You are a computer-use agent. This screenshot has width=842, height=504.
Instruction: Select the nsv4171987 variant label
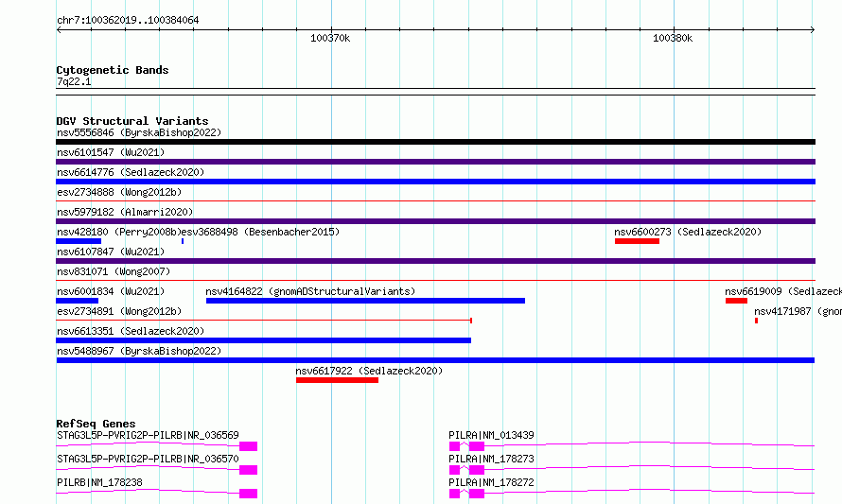[798, 311]
